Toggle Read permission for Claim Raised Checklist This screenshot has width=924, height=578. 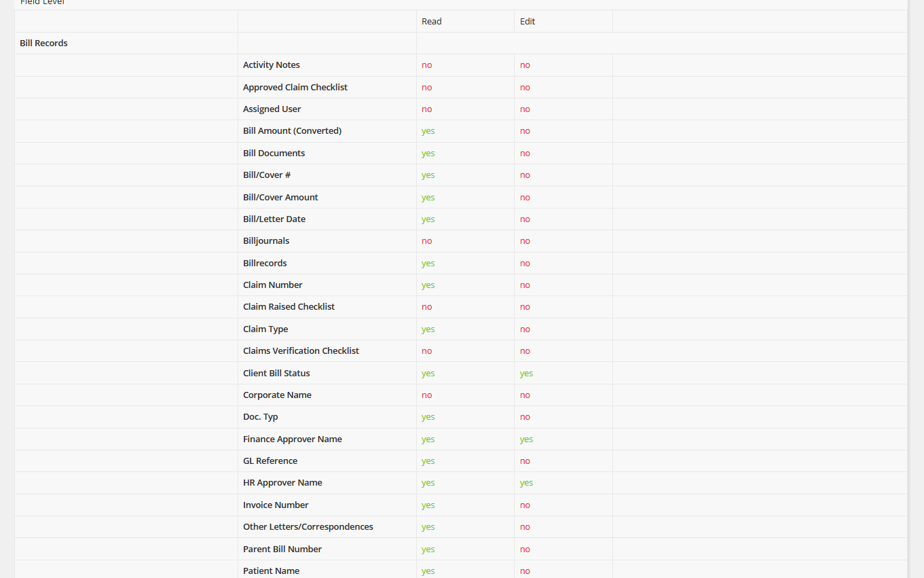(426, 307)
